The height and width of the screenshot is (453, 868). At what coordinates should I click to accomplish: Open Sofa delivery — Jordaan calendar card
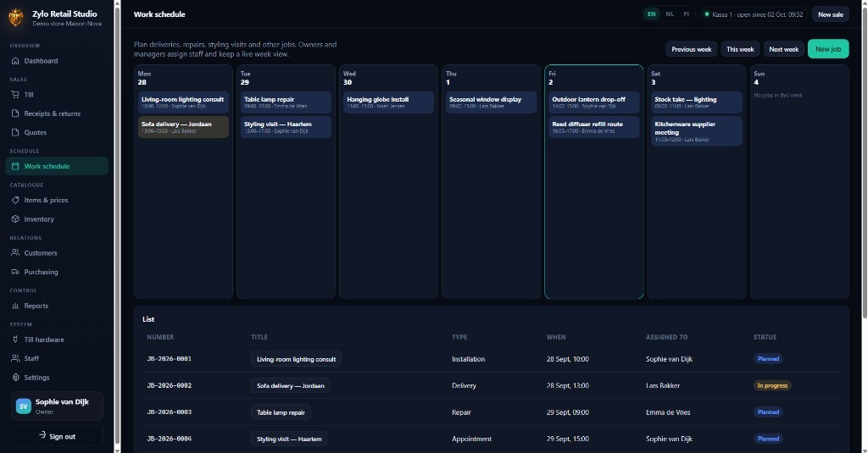point(183,127)
